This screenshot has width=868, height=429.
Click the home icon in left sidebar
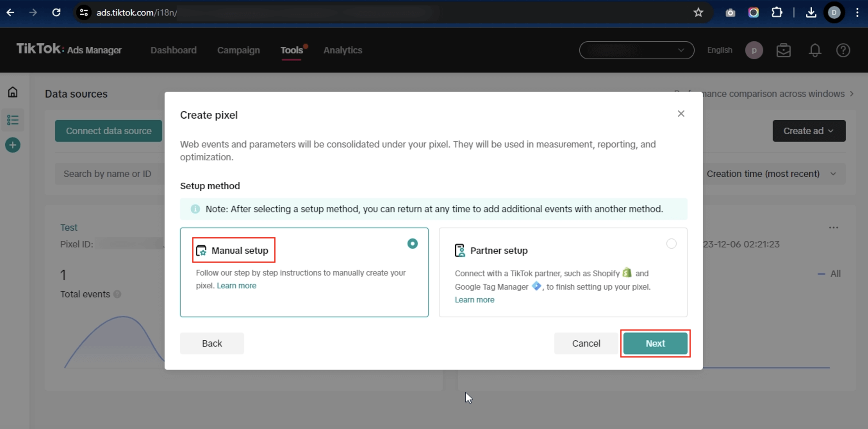point(13,92)
